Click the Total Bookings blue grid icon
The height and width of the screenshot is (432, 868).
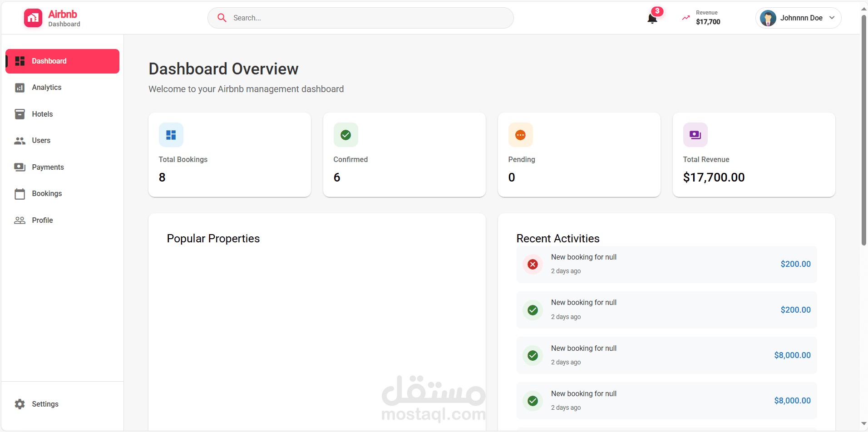pos(171,135)
